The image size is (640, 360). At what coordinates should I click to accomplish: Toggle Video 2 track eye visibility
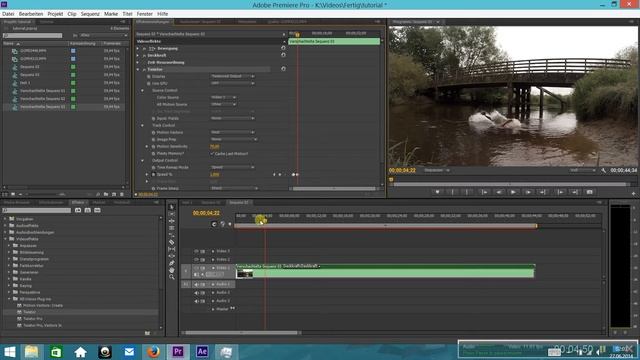[x=196, y=260]
